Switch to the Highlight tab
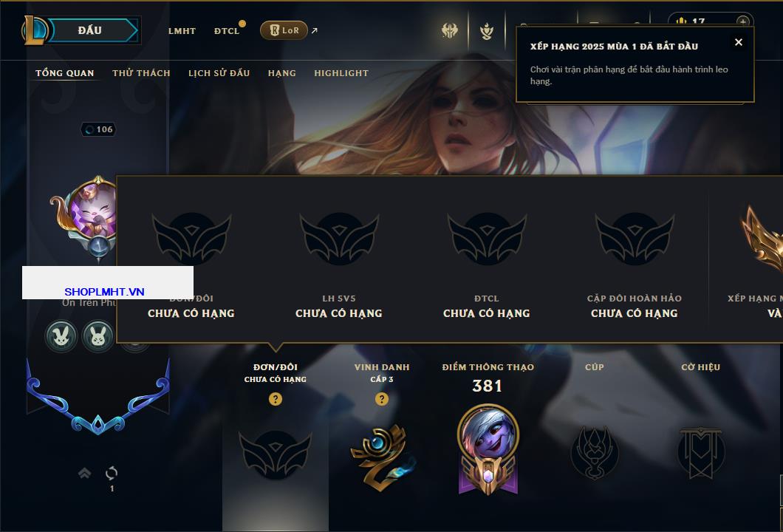The image size is (783, 532). tap(341, 73)
